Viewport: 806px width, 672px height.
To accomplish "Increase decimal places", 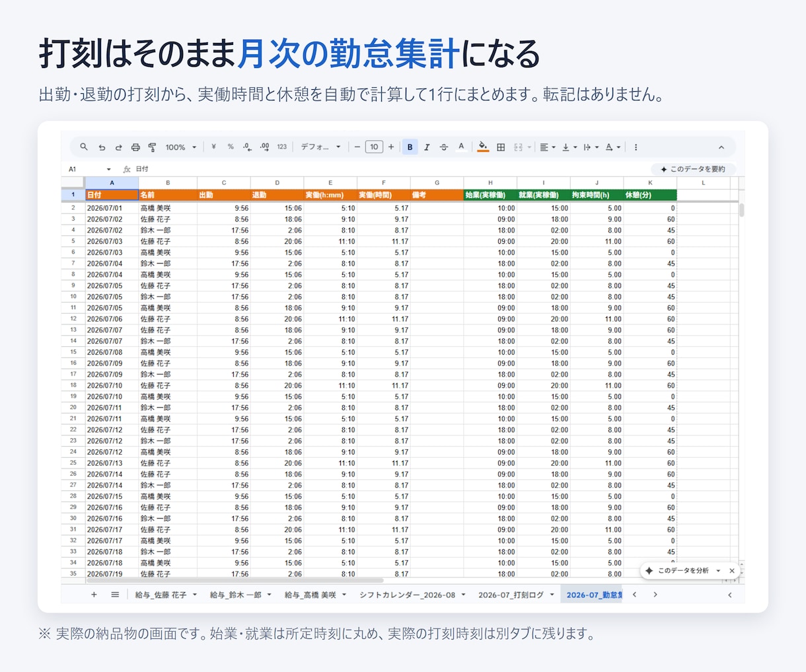I will click(265, 147).
